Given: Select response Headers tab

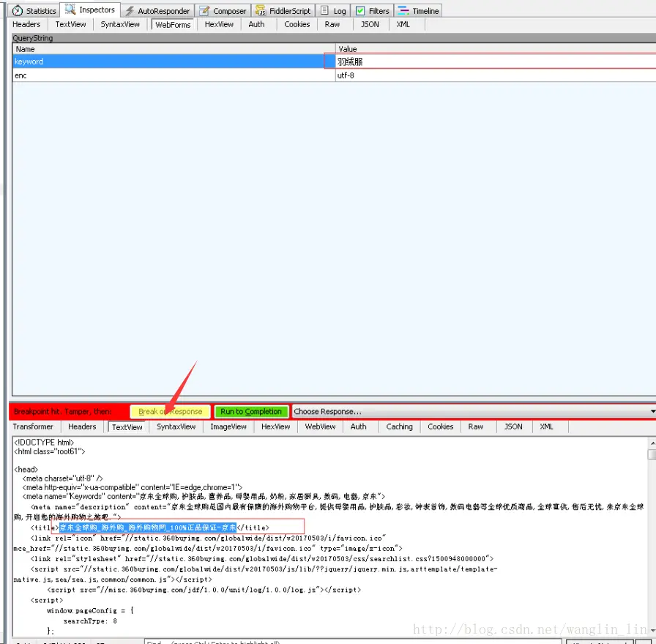Looking at the screenshot, I should click(82, 426).
